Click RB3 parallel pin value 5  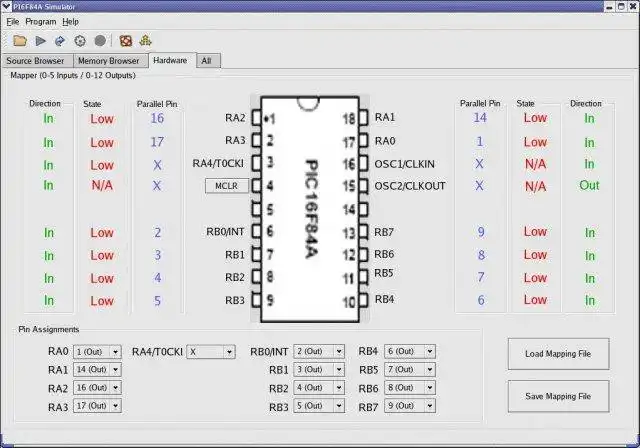(x=158, y=301)
